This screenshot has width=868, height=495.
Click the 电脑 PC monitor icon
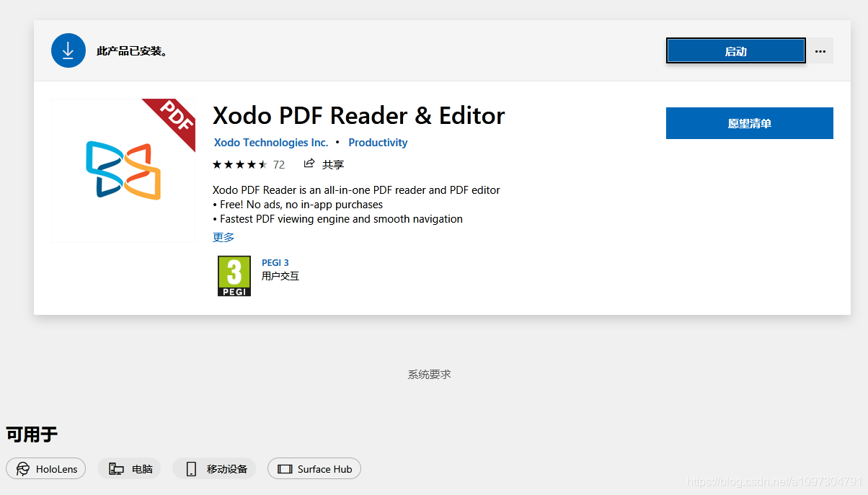(116, 469)
